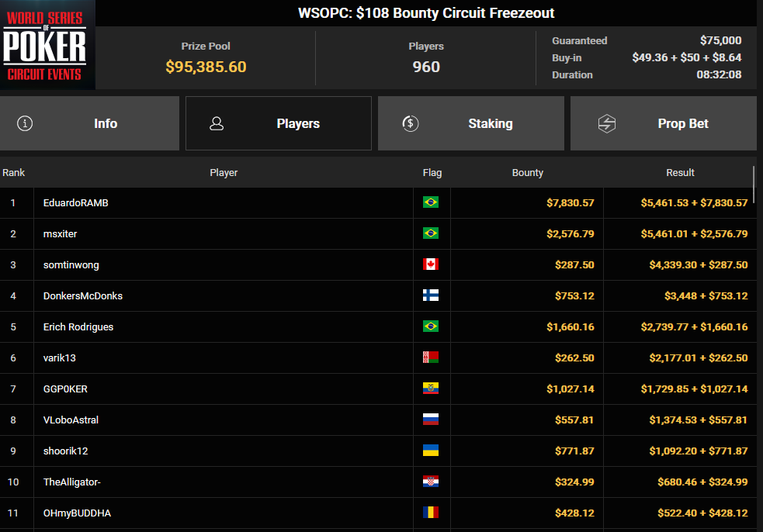
Task: Select player name TheAlligator-
Action: coord(71,482)
